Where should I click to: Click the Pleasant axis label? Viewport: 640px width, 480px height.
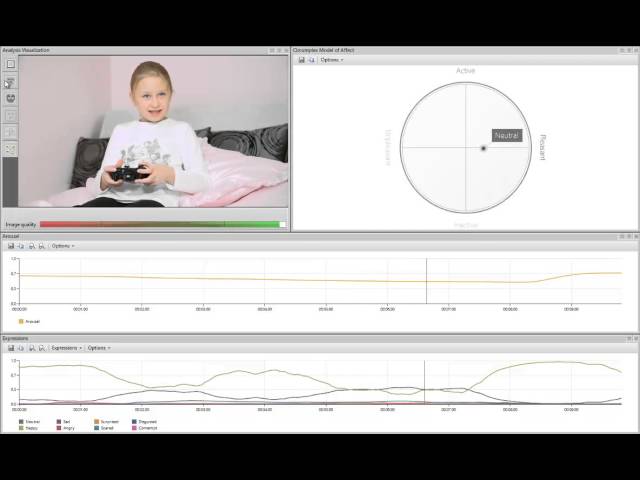542,147
